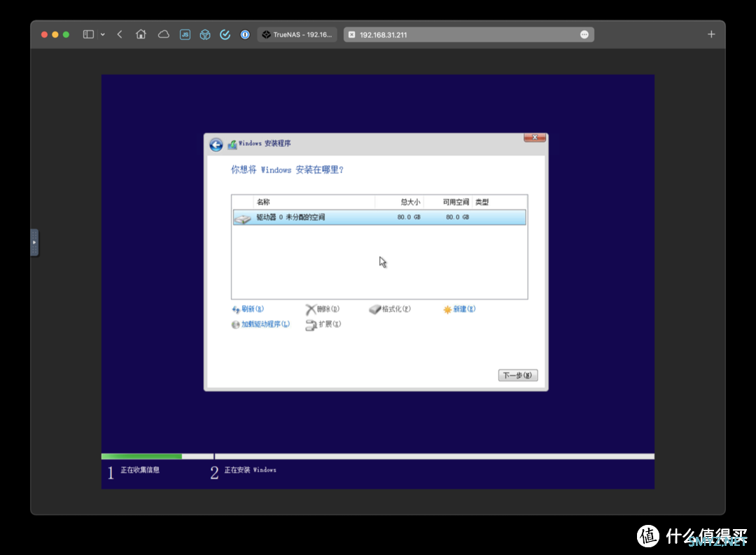This screenshot has height=555, width=756.
Task: Click the Safari sidebar toggle icon
Action: pos(88,34)
